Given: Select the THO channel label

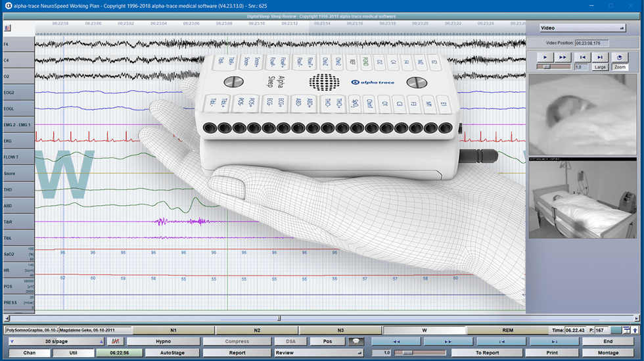Looking at the screenshot, I should (x=18, y=189).
